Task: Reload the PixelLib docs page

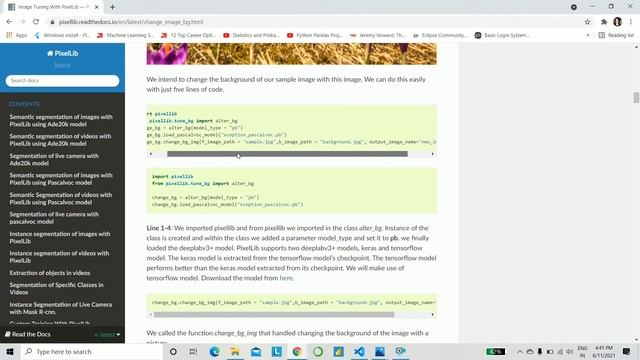Action: pyautogui.click(x=36, y=22)
